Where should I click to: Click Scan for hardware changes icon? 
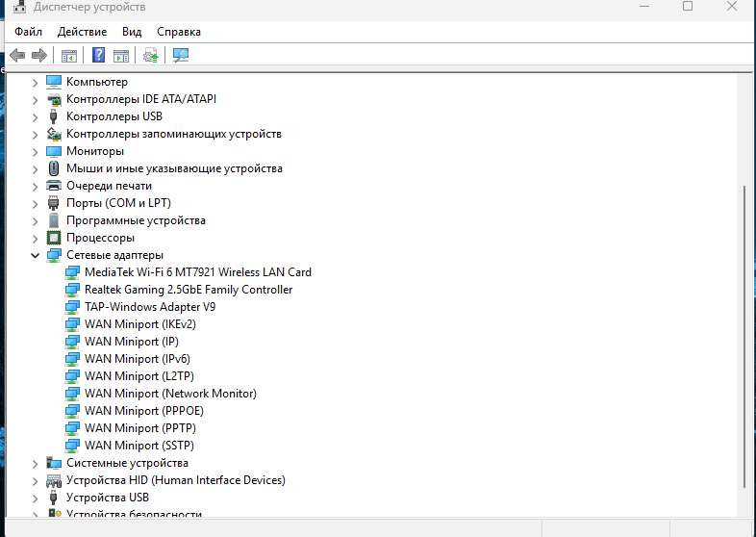pos(181,55)
